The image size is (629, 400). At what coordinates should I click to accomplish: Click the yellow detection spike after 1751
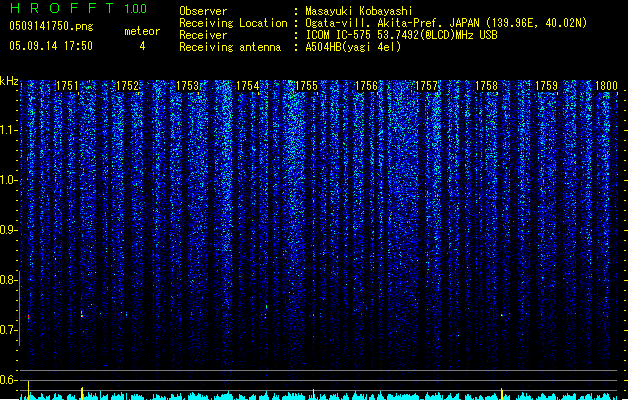82,393
